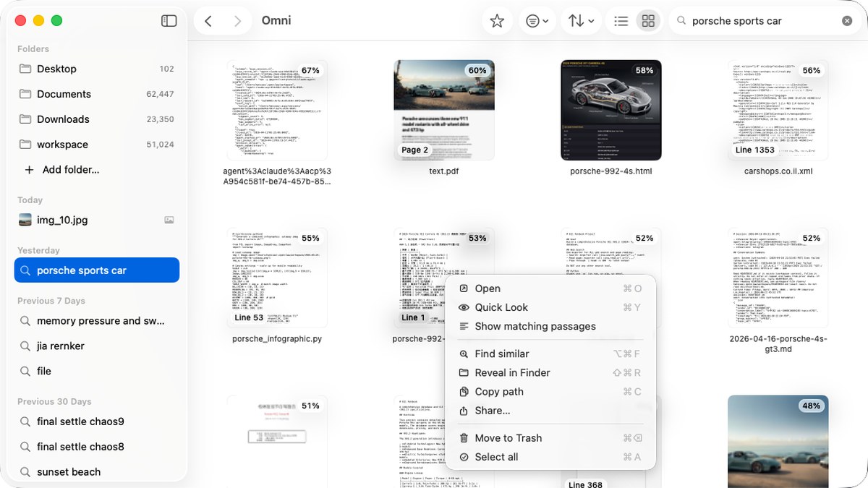Switch to list view
The width and height of the screenshot is (868, 488).
(x=621, y=21)
